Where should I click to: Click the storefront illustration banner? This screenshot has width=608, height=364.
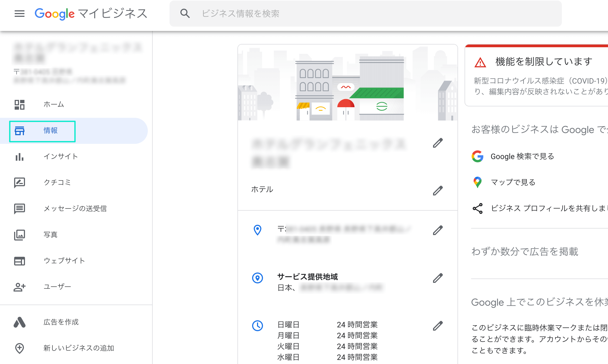348,83
